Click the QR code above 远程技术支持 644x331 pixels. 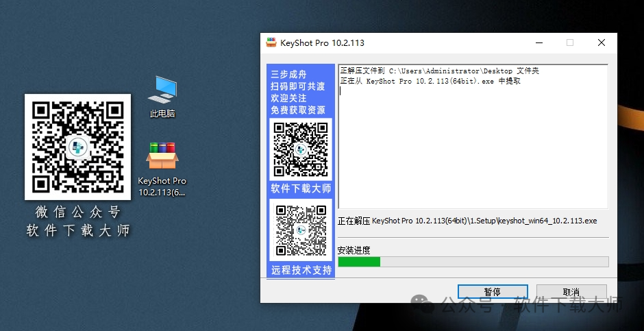tap(301, 230)
